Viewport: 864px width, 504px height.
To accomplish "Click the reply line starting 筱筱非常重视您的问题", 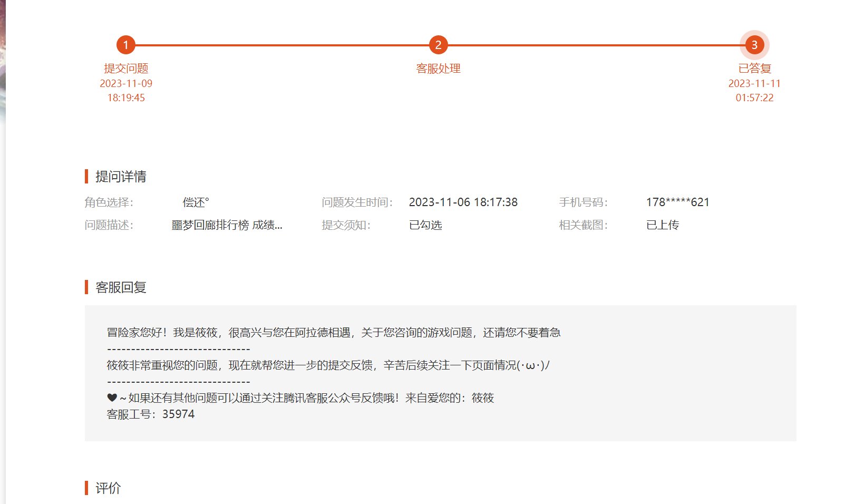I will [328, 365].
